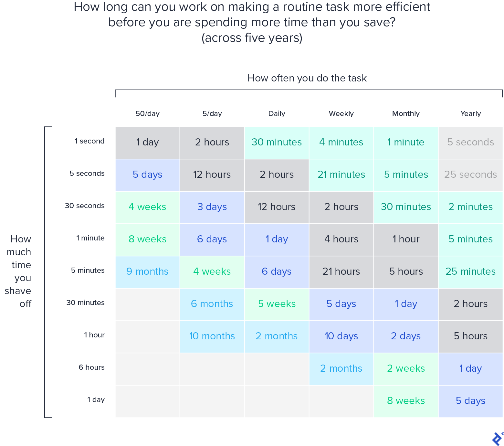Click the 50/day column header

147,113
